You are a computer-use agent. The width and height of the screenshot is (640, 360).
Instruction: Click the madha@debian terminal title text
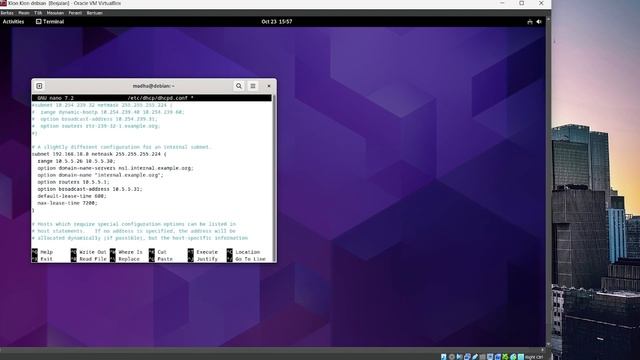coord(153,86)
